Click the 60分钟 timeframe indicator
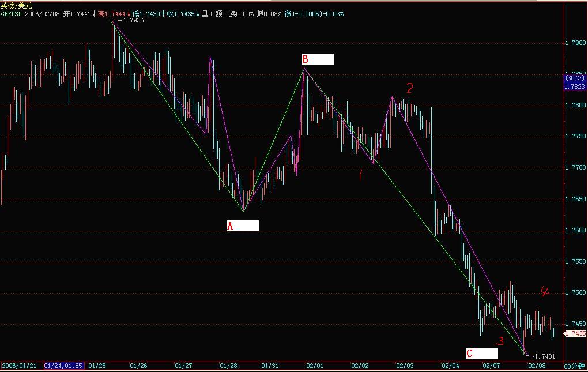This screenshot has height=372, width=588. pos(575,366)
